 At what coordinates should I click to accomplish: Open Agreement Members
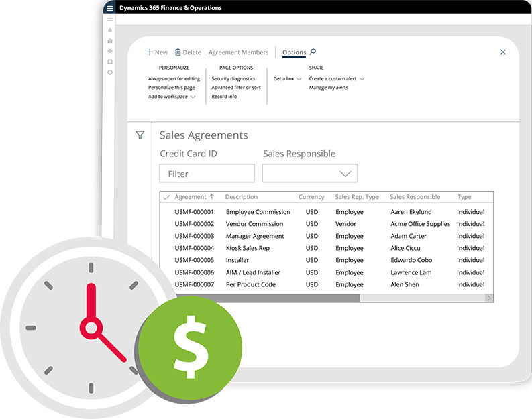(239, 52)
